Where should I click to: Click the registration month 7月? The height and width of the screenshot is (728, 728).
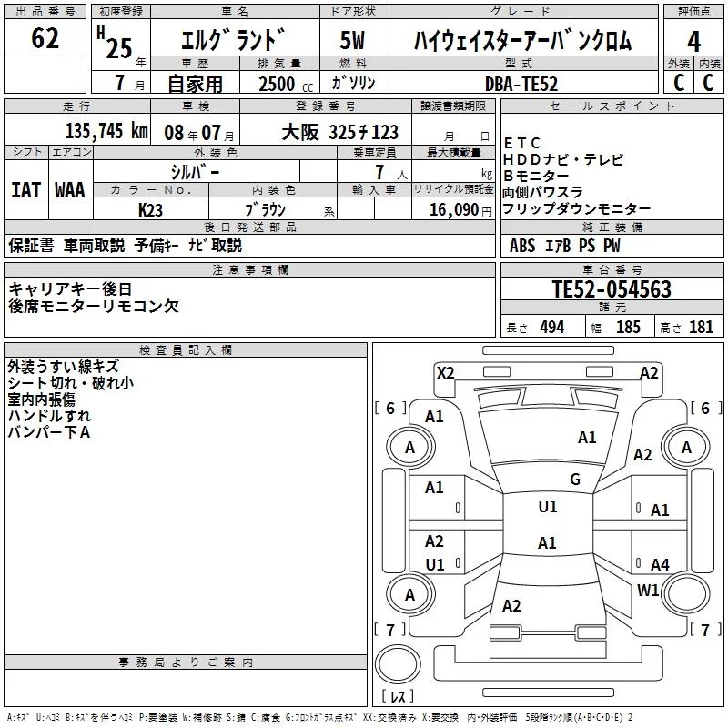coord(130,83)
